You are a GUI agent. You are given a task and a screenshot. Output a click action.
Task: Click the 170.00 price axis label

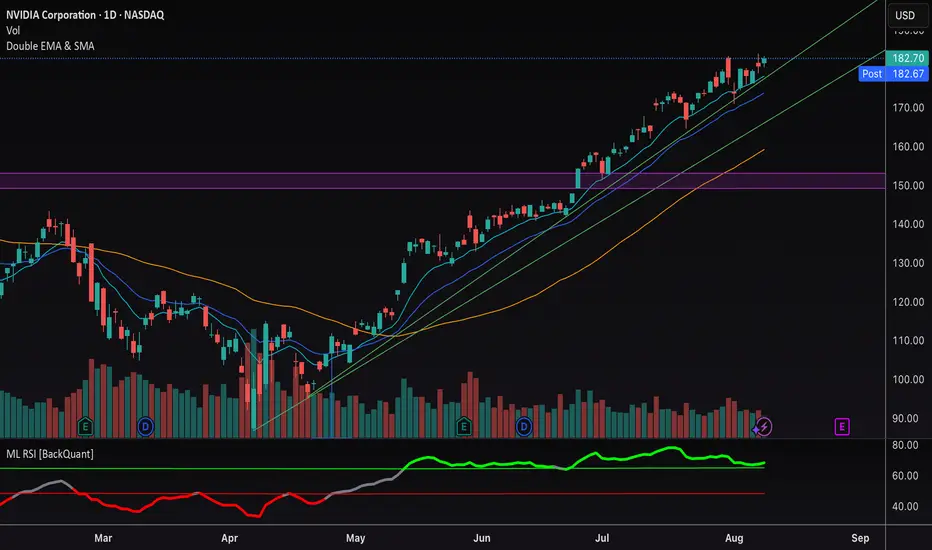[x=908, y=108]
